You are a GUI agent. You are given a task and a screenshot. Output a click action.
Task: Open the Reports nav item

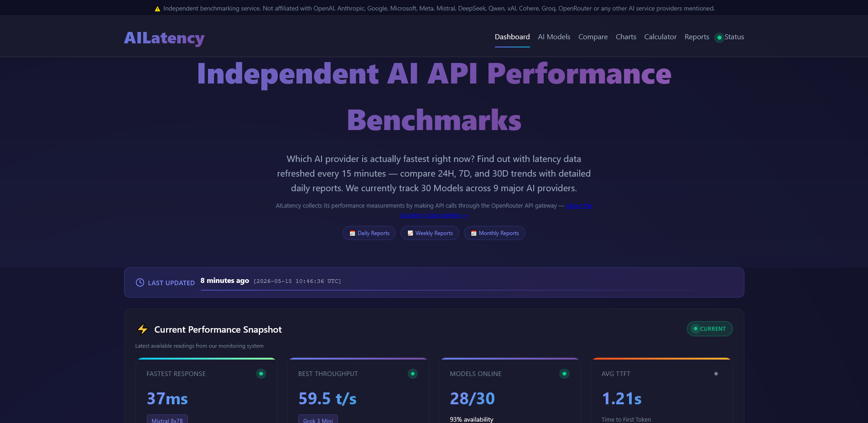697,37
